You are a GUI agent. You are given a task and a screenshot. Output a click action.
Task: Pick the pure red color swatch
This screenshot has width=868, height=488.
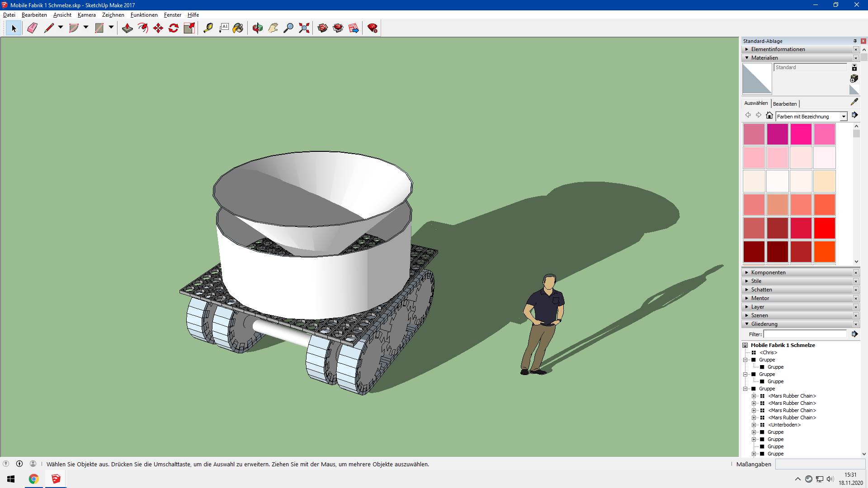tap(825, 228)
